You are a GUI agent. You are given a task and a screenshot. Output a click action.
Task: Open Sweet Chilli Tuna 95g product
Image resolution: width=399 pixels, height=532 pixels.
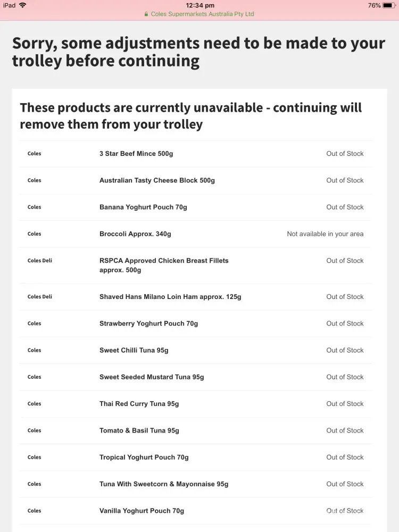click(x=134, y=350)
